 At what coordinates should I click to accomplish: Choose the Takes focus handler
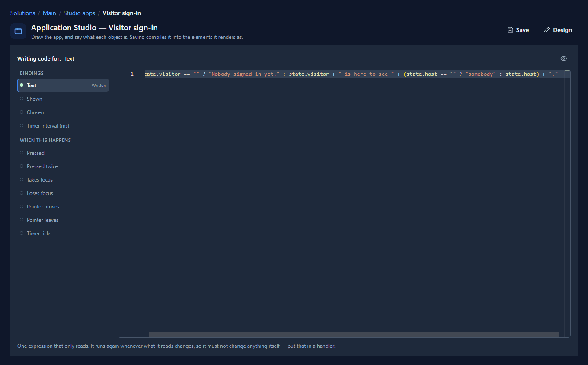(x=63, y=179)
